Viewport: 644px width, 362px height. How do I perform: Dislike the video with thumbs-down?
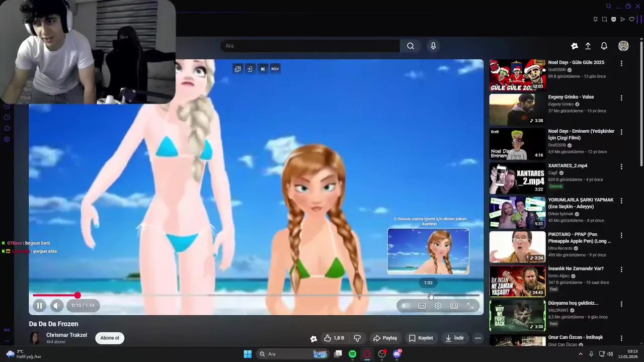[358, 338]
